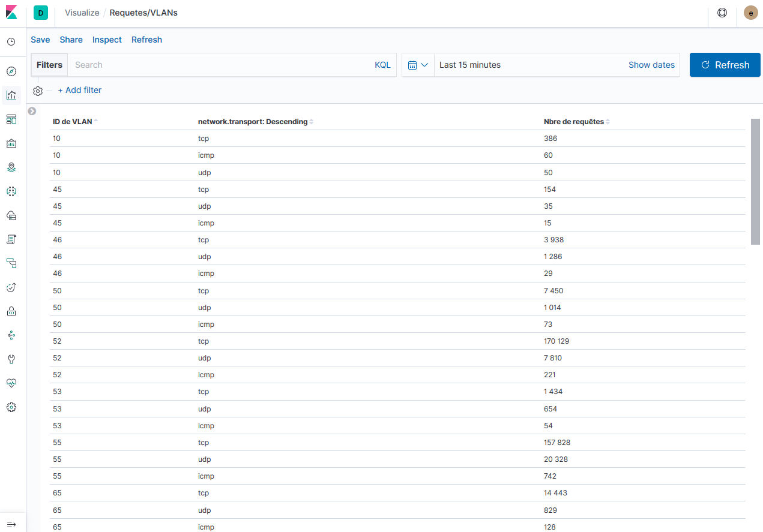
Task: Open the Last 15 minutes time range
Action: pyautogui.click(x=470, y=65)
